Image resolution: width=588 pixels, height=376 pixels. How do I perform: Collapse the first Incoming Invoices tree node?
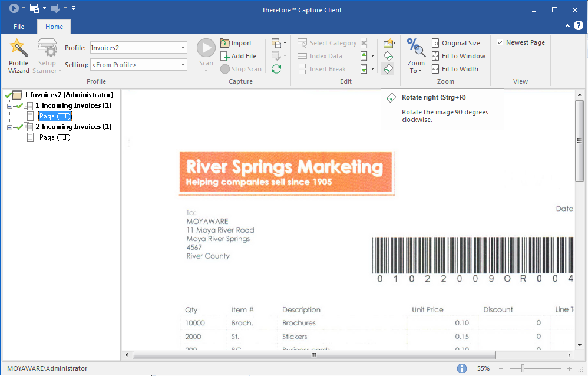pos(9,106)
